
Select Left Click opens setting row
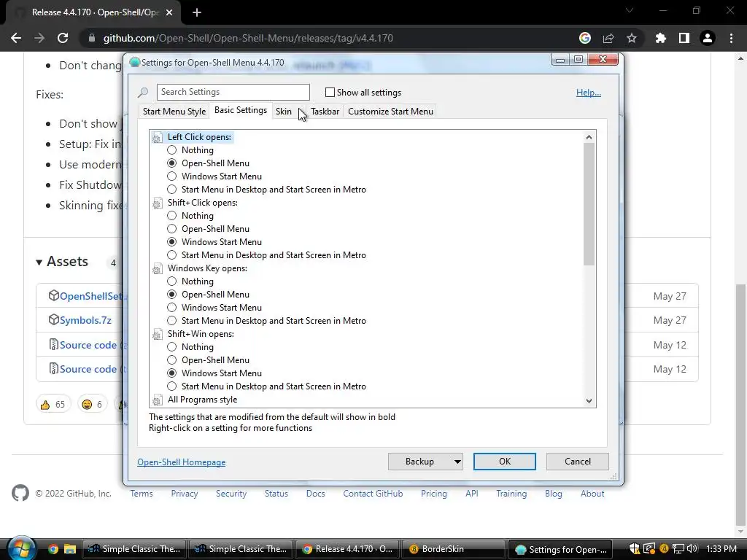200,137
